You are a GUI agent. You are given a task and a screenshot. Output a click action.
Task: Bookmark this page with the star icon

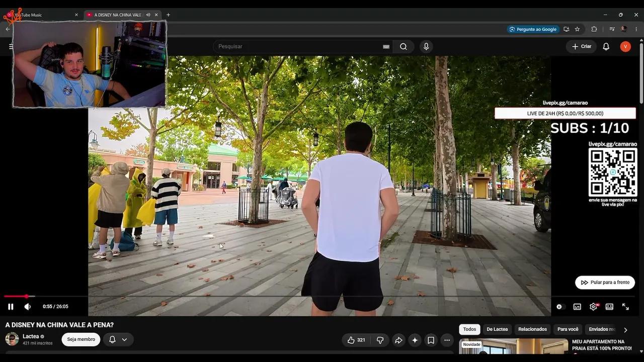pos(577,29)
